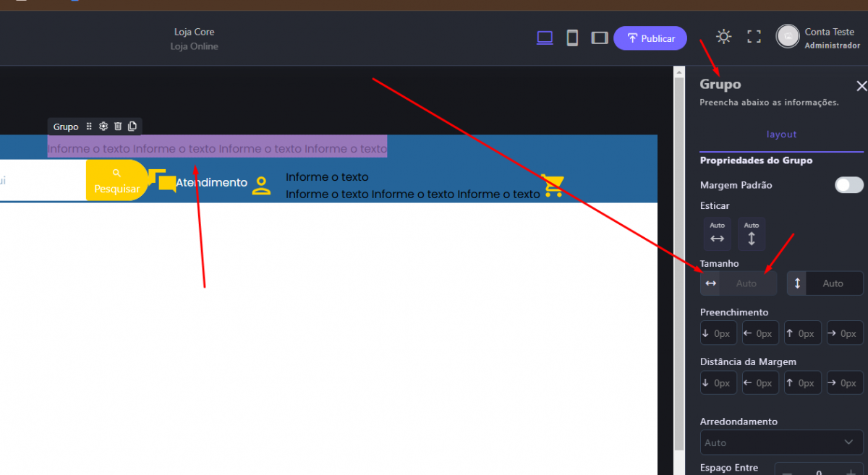The image size is (868, 475).
Task: Select the layout tab
Action: coord(781,134)
